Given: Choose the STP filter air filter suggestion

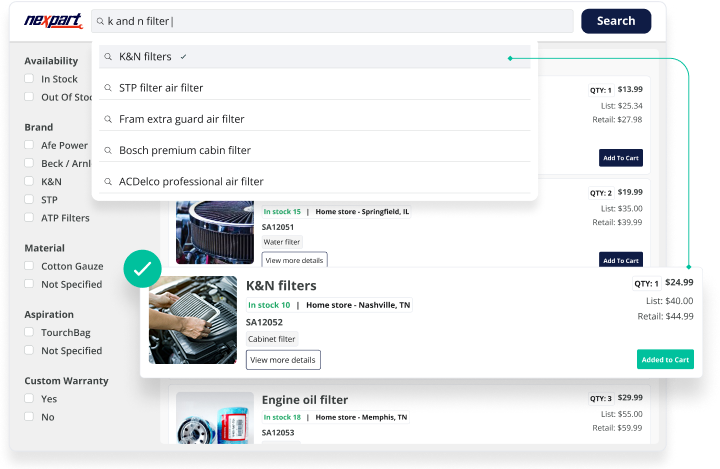Looking at the screenshot, I should 315,88.
